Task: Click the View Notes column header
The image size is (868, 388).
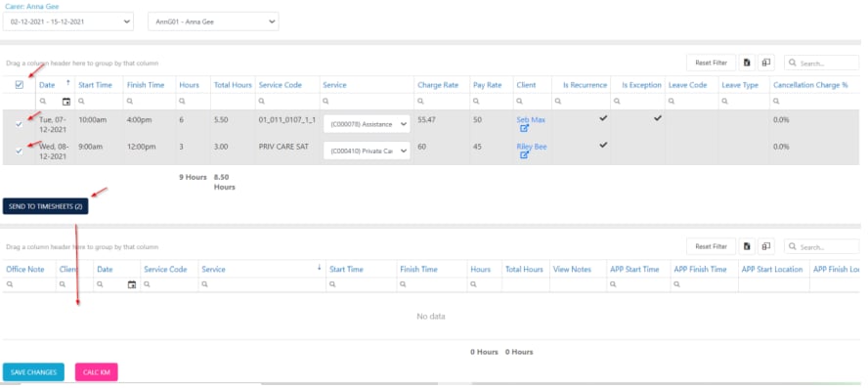Action: 572,269
